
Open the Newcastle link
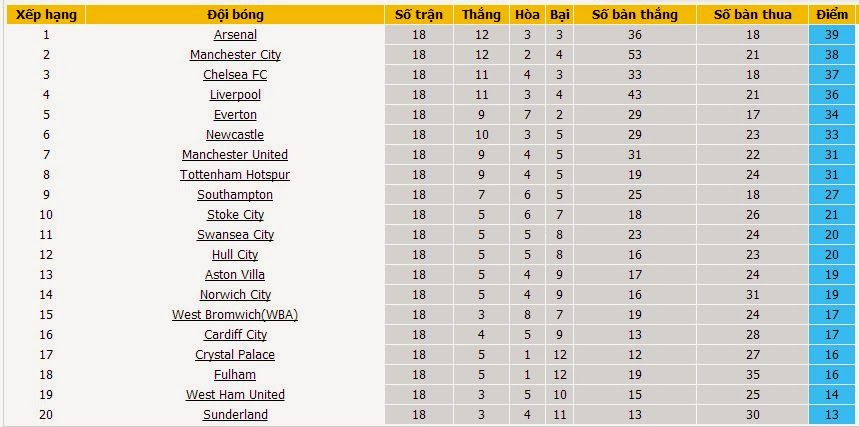click(235, 135)
